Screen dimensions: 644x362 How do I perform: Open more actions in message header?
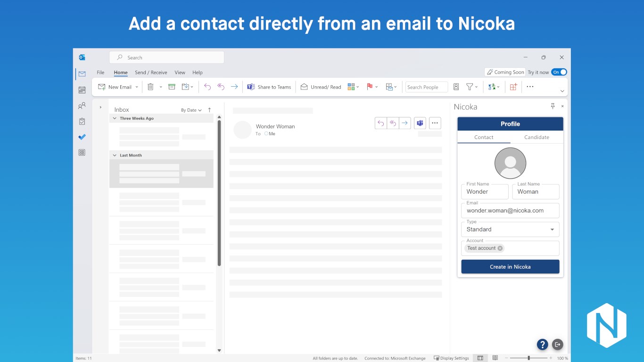[435, 123]
